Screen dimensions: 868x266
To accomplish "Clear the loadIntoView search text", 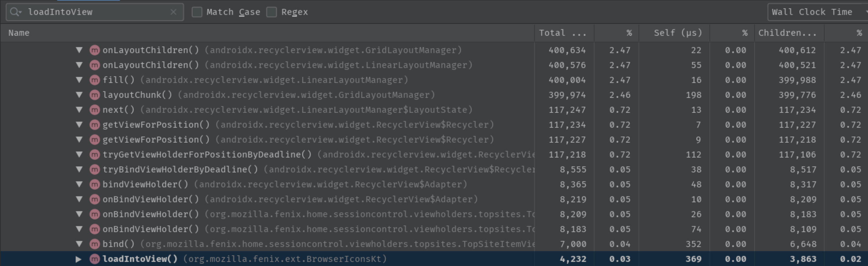I will 173,12.
